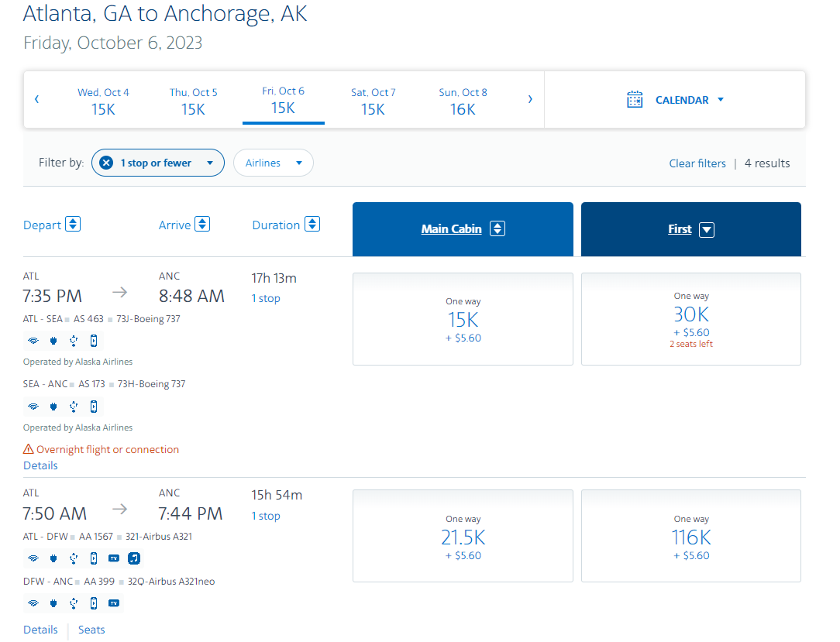Switch to the Sat, Oct 7 date tab
Screen dimensions: 840x642
pos(373,100)
